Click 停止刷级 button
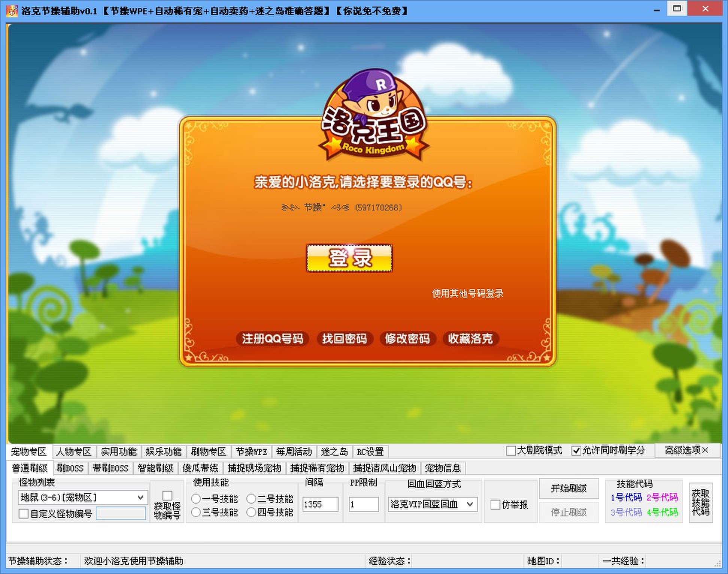The height and width of the screenshot is (574, 728). 569,512
